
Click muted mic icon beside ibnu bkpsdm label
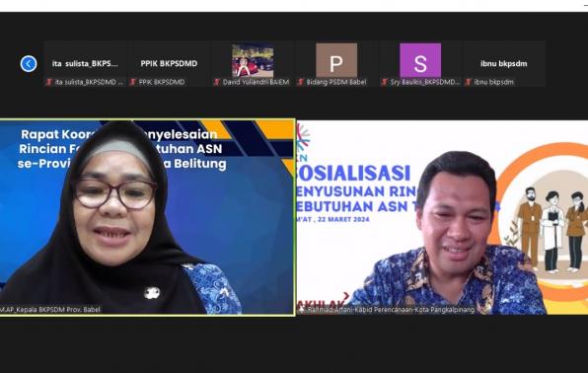tap(468, 82)
